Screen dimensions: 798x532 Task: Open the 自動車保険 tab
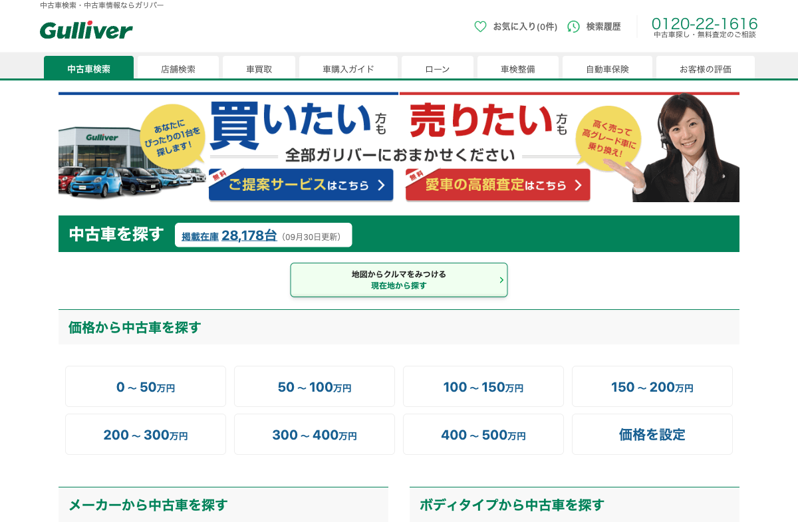tap(607, 68)
